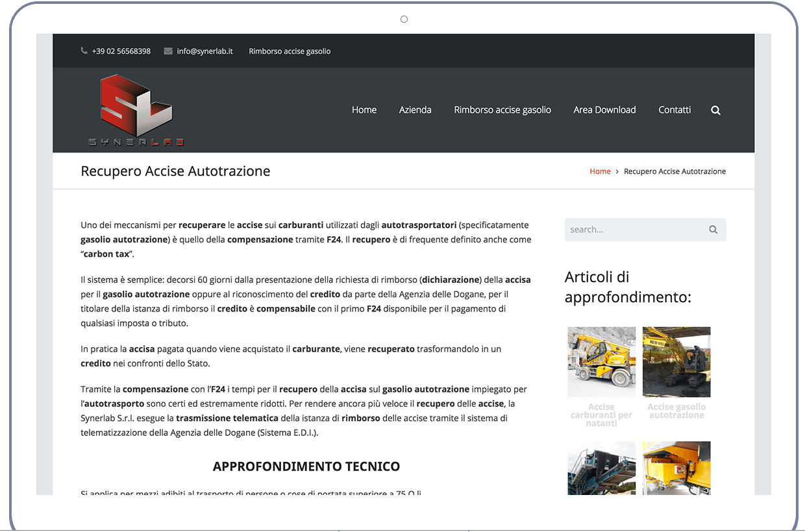805x532 pixels.
Task: Open the Contatti page
Action: click(x=674, y=110)
